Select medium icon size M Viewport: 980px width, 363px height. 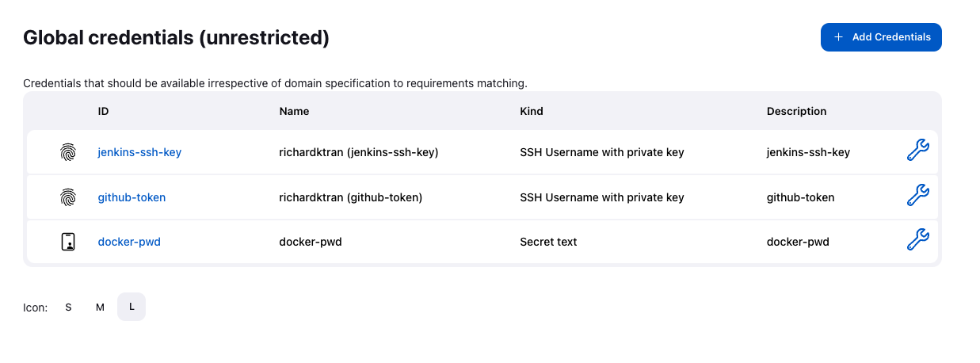(x=100, y=308)
